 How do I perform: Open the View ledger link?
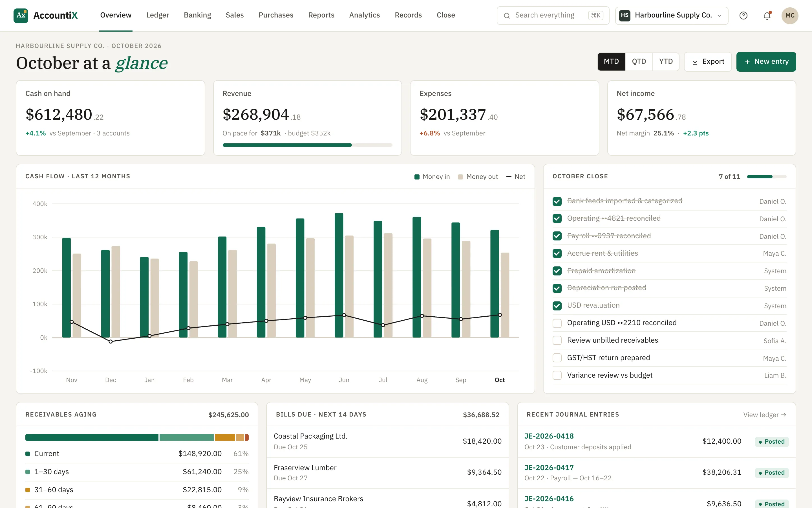pos(765,415)
